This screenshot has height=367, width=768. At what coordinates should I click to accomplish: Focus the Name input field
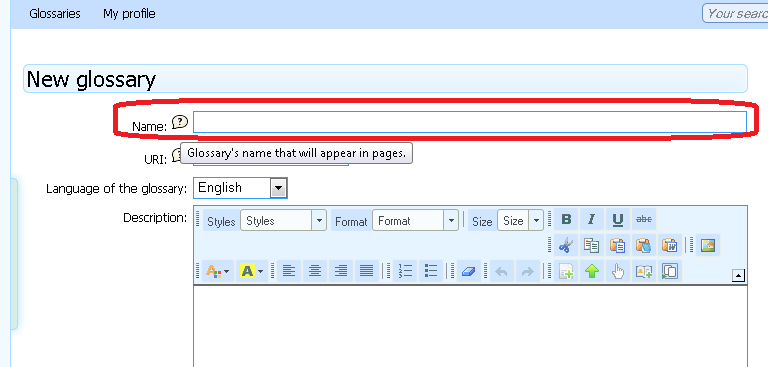tap(470, 122)
